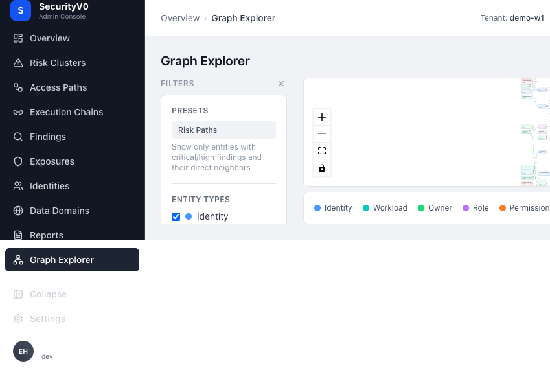
Task: Open Data Domains page
Action: 73,211
